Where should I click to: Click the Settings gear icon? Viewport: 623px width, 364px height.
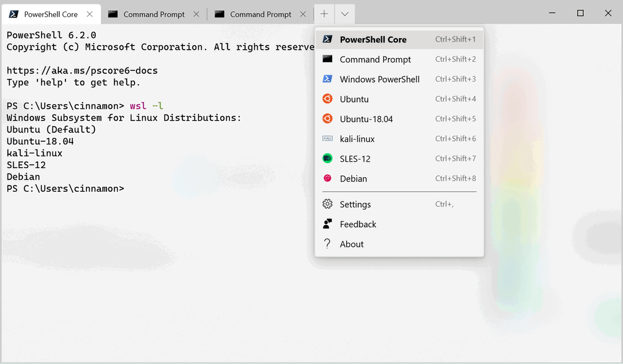(x=327, y=204)
